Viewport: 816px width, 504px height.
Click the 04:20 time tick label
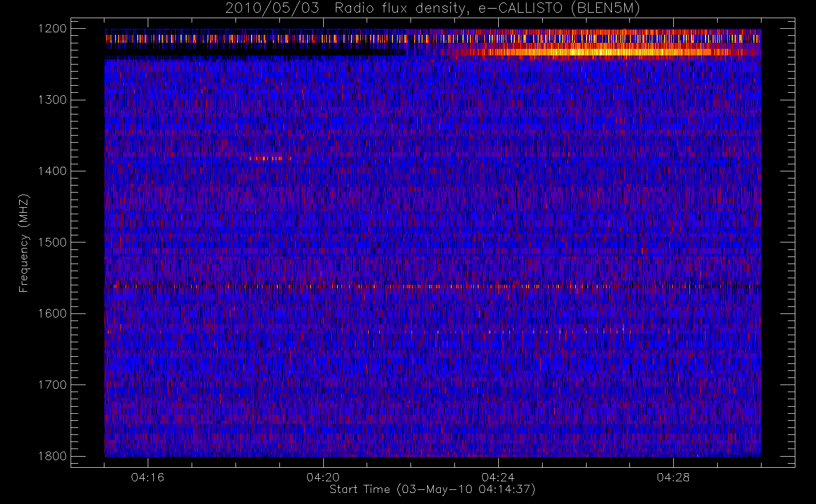click(x=323, y=477)
